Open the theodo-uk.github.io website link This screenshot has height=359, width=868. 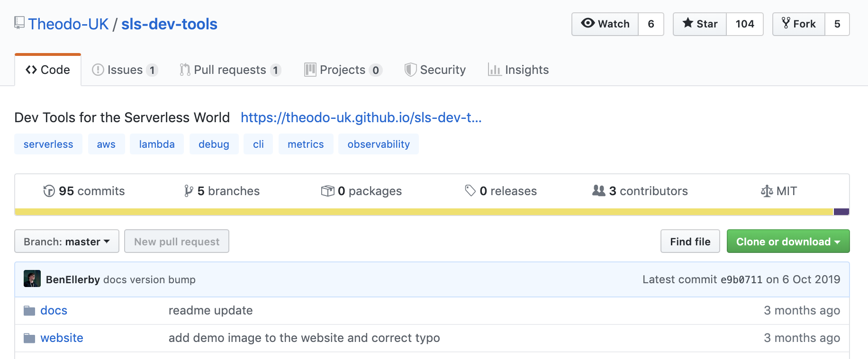(x=361, y=117)
